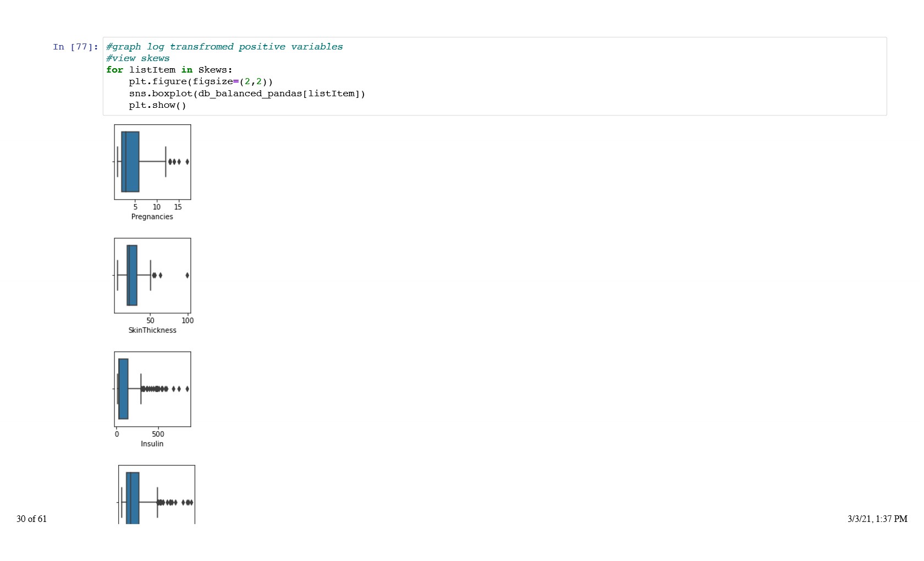The width and height of the screenshot is (924, 561).
Task: Select the SkinThickness boxplot blue box
Action: tap(132, 275)
